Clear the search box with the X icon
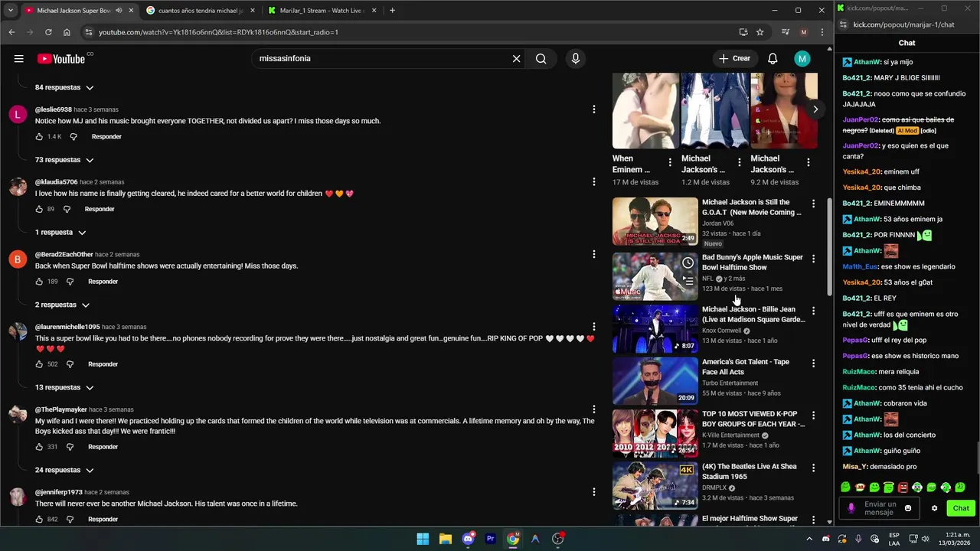 516,58
